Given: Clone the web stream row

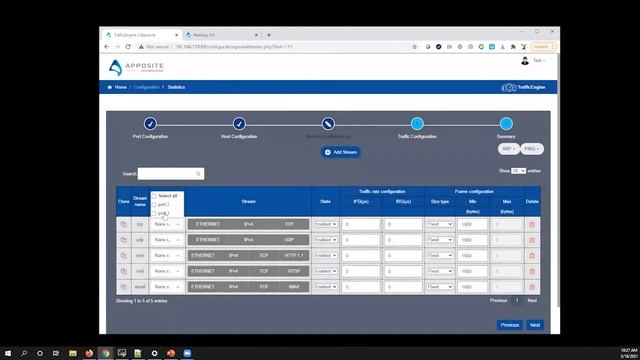Looking at the screenshot, I should tap(124, 256).
